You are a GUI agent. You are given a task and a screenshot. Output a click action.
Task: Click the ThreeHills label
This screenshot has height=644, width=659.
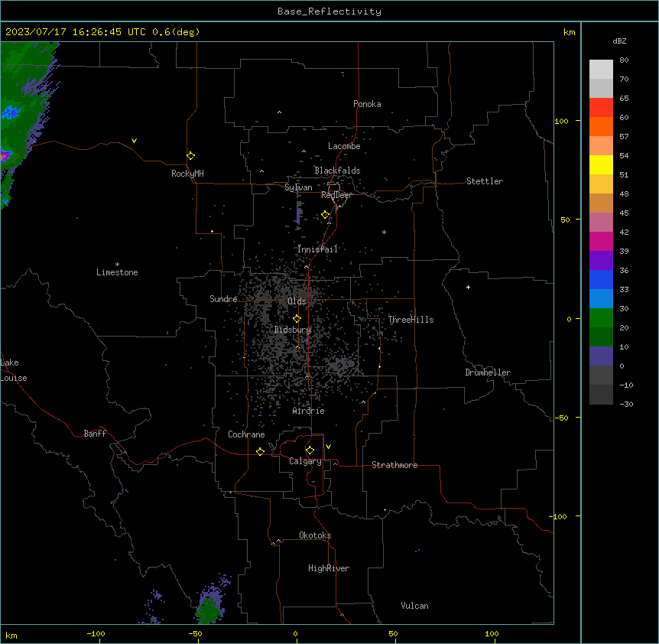point(411,320)
